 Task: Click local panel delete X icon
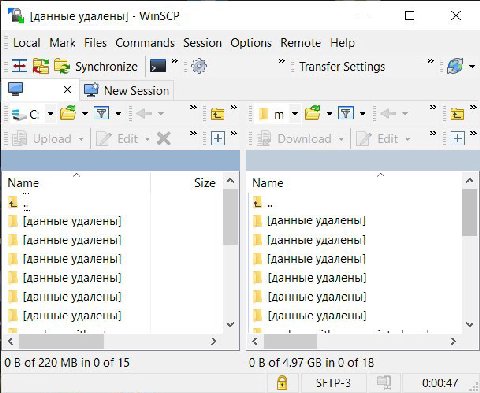pos(164,139)
